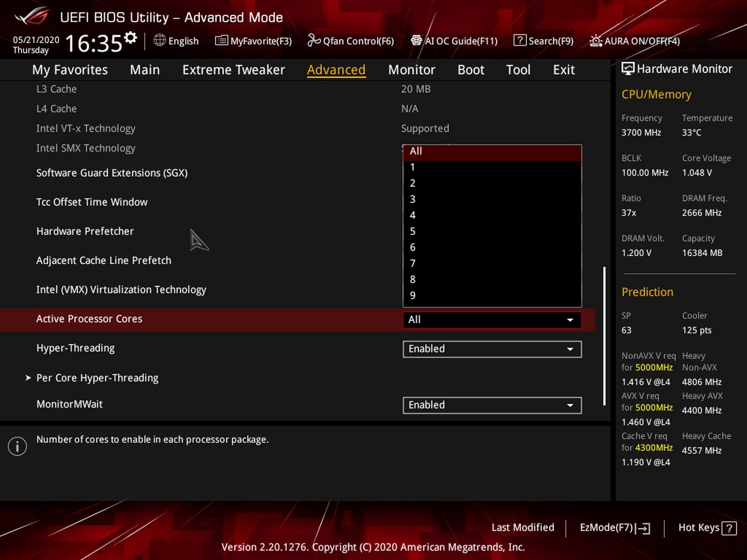Select 8 cores in dropdown list

click(x=492, y=279)
